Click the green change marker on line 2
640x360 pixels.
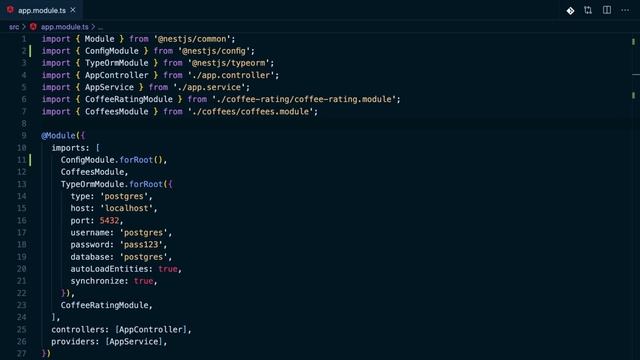click(x=30, y=51)
